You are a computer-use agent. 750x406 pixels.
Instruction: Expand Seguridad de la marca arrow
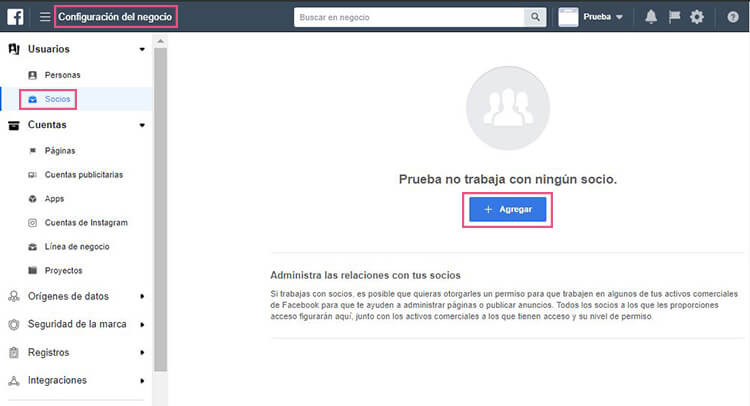pyautogui.click(x=142, y=325)
